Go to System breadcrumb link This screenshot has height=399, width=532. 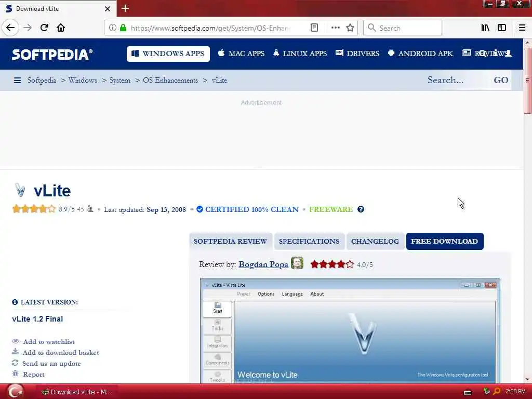[x=120, y=81]
